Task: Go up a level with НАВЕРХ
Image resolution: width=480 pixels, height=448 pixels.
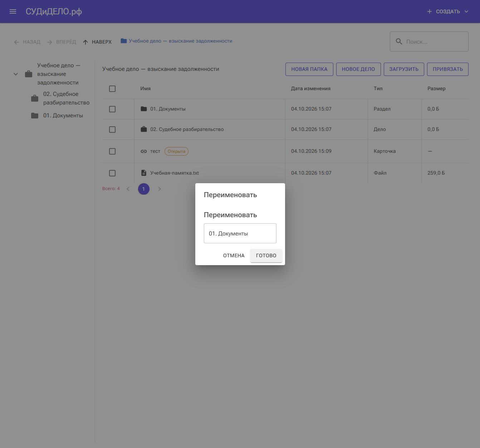Action: coord(97,42)
